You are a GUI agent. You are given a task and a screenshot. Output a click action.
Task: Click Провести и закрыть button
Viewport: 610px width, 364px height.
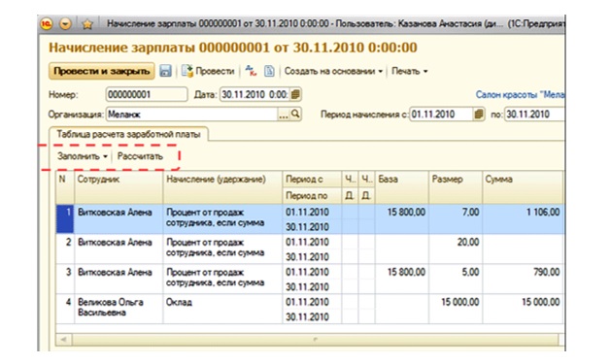tap(102, 71)
